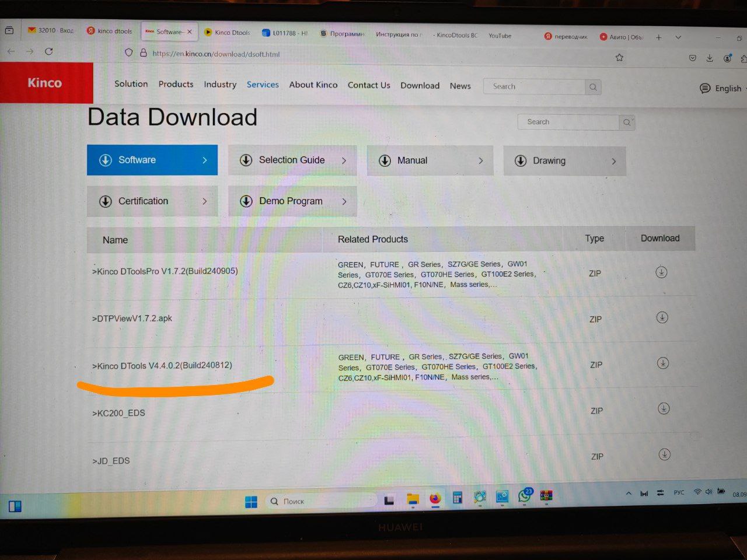Image resolution: width=747 pixels, height=560 pixels.
Task: Click the KC200_EDS link
Action: [x=118, y=413]
